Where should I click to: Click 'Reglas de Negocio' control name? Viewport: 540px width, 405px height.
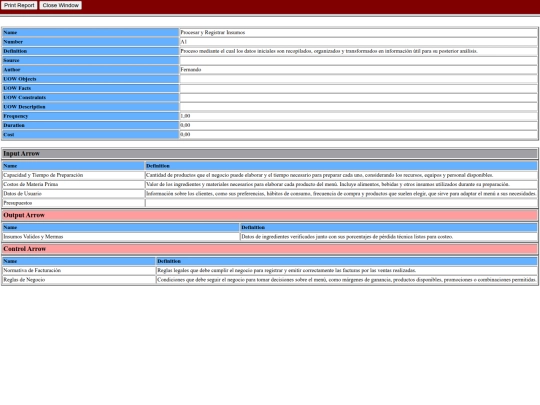[24, 280]
